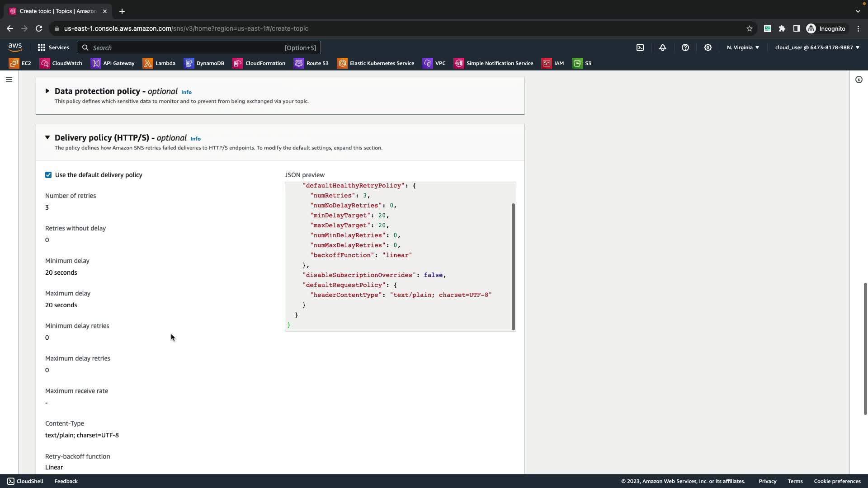This screenshot has height=488, width=868.
Task: Open the settings gear icon
Action: click(708, 47)
